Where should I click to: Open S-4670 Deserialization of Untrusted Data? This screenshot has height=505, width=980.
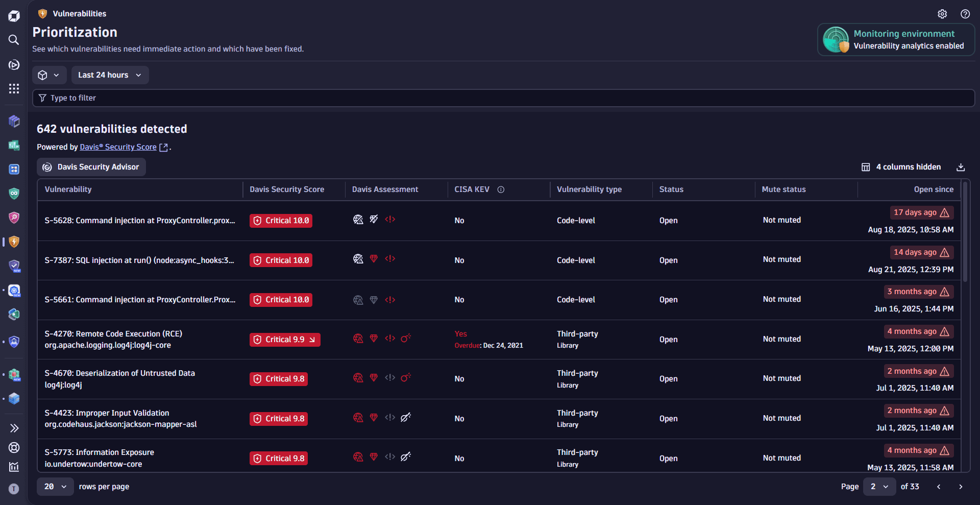pyautogui.click(x=119, y=373)
